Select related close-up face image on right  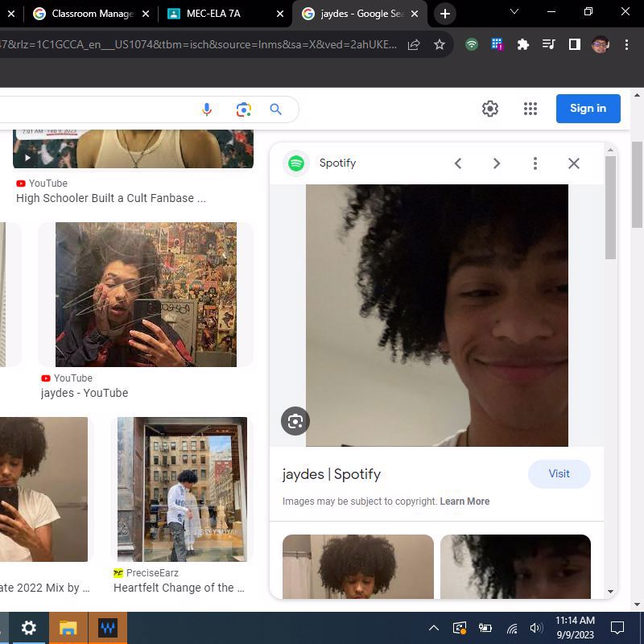pyautogui.click(x=515, y=567)
